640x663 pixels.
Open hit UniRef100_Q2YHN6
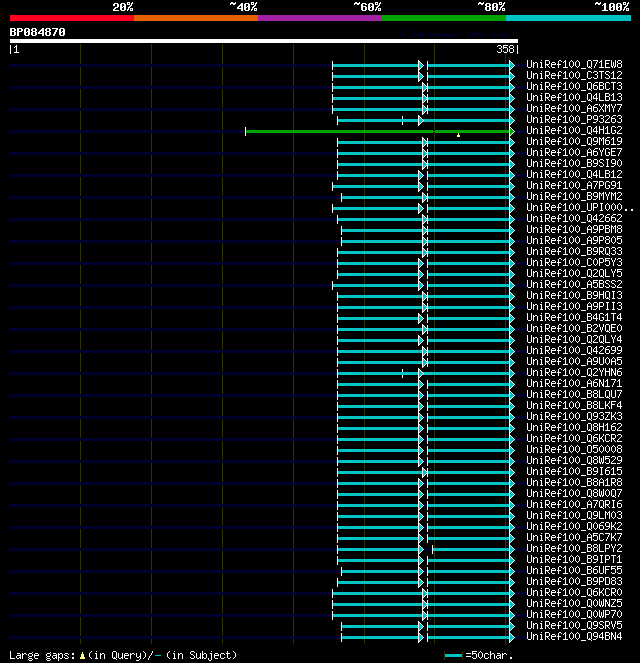574,372
